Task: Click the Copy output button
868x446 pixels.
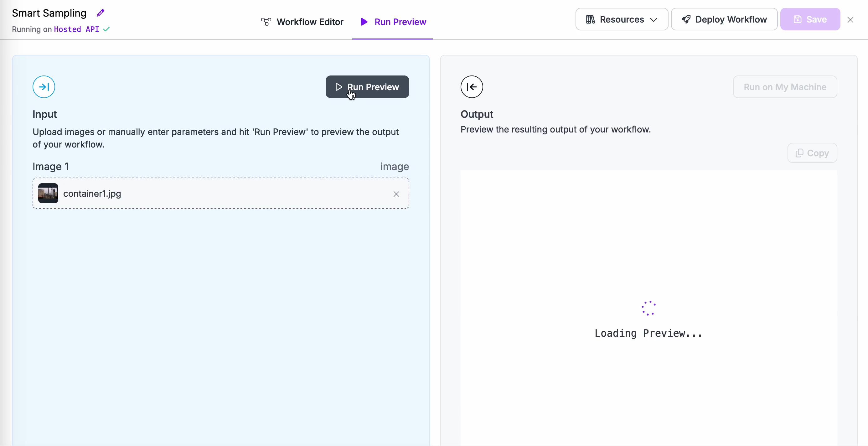Action: click(812, 153)
